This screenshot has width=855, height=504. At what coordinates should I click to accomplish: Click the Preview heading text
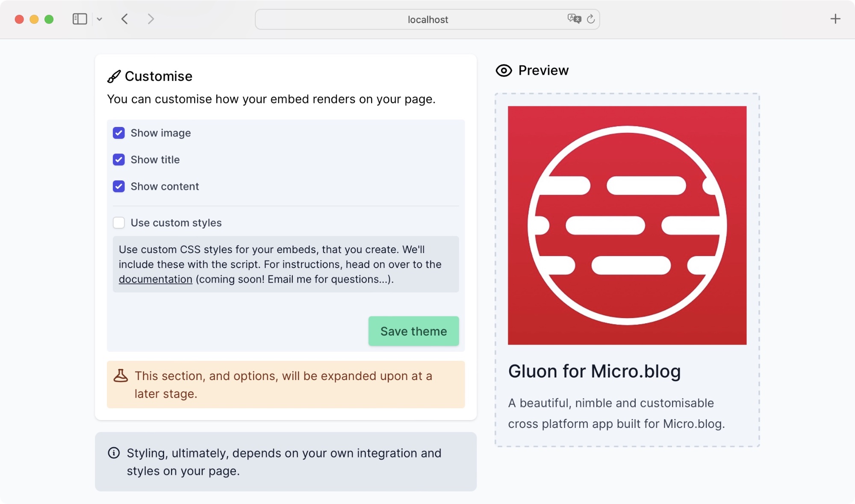[543, 70]
